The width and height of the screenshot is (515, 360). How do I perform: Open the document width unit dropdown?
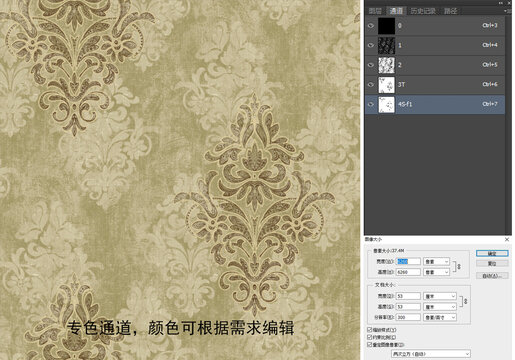[440, 296]
